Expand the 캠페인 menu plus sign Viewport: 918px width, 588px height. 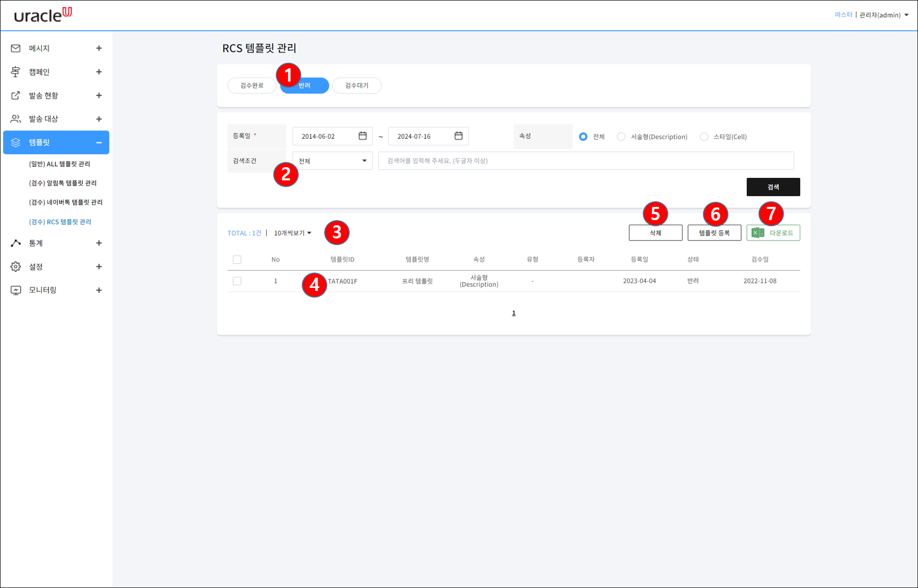pyautogui.click(x=99, y=72)
